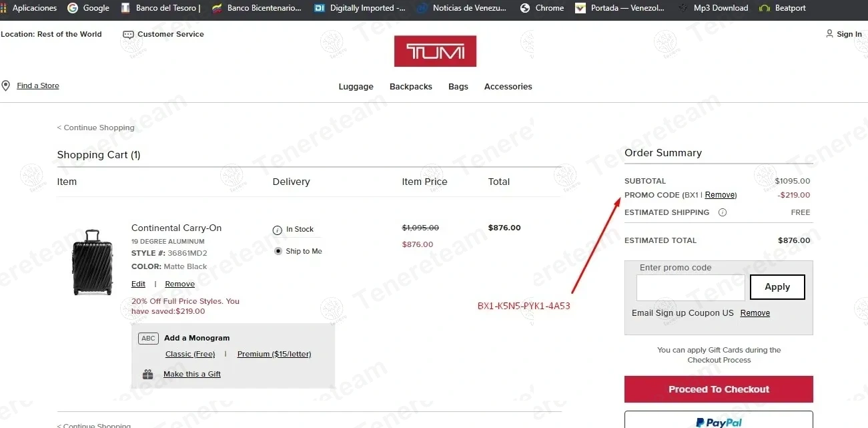Apply the entered promo code
This screenshot has height=428, width=868.
777,287
